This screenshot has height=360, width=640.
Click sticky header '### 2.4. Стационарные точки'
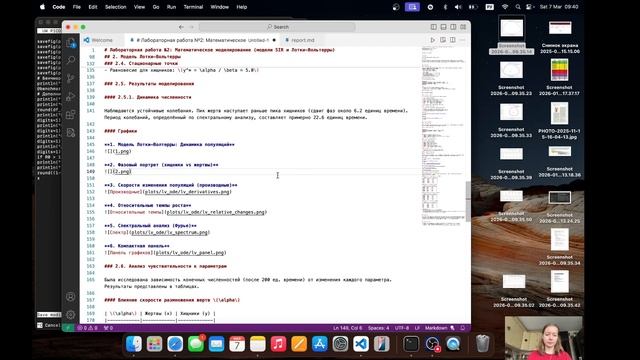pyautogui.click(x=141, y=63)
